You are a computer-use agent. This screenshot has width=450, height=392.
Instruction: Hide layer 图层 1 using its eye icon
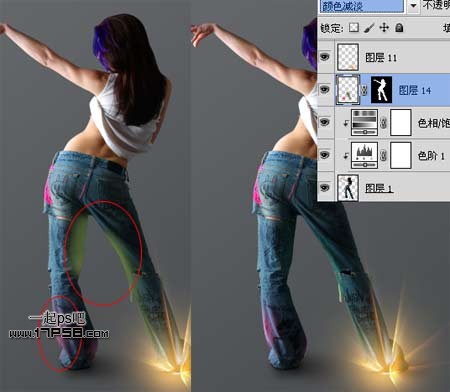point(325,188)
